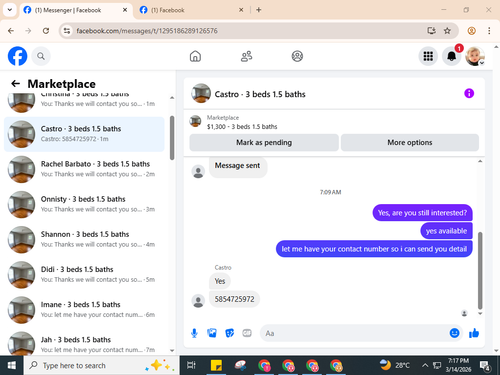Click the back arrow beside Marketplace
Viewport: 500px width, 375px height.
[15, 83]
